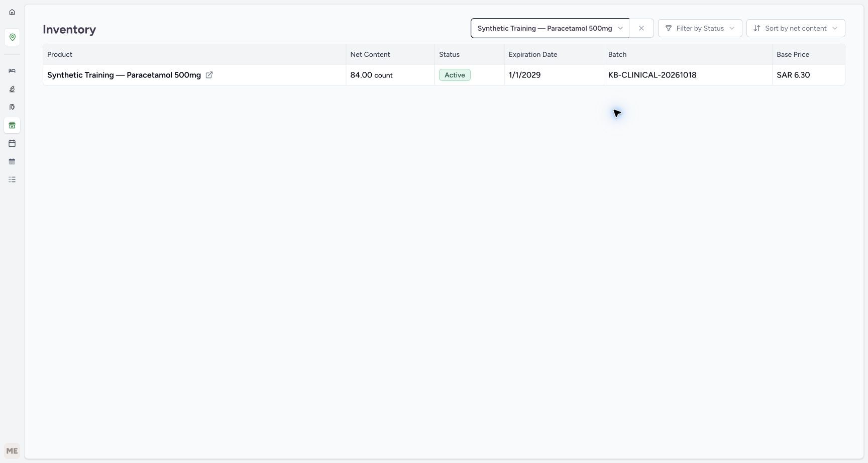The height and width of the screenshot is (463, 868).
Task: Open the bed icon in sidebar
Action: click(x=12, y=71)
